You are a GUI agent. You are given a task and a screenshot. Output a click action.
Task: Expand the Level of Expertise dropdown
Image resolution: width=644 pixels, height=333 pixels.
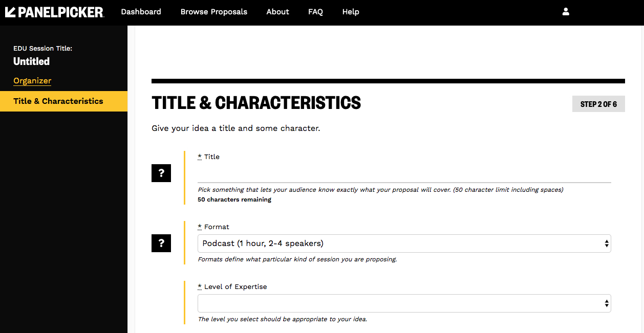click(404, 303)
